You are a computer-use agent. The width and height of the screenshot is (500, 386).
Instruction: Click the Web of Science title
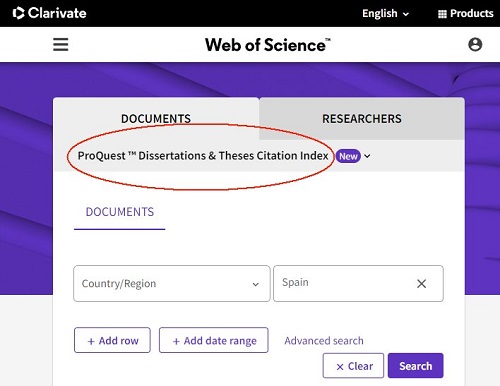click(268, 45)
